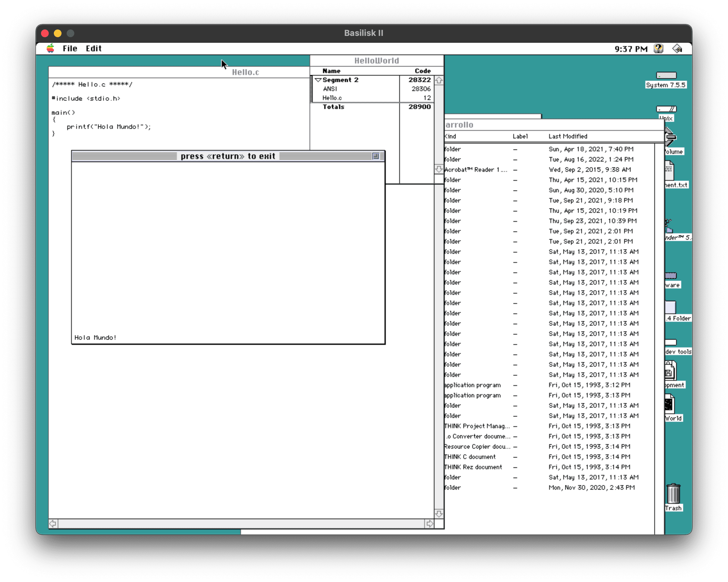Image resolution: width=728 pixels, height=582 pixels.
Task: Open the application switcher icon in menu bar
Action: (677, 48)
